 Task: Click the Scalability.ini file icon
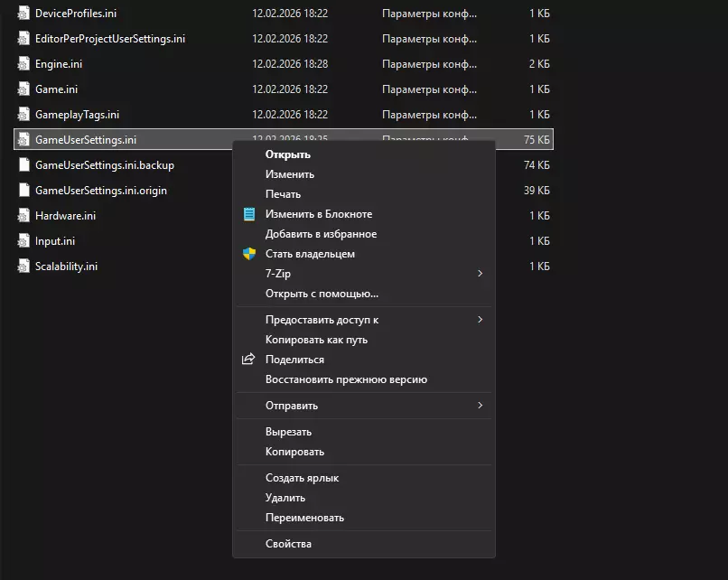(24, 267)
